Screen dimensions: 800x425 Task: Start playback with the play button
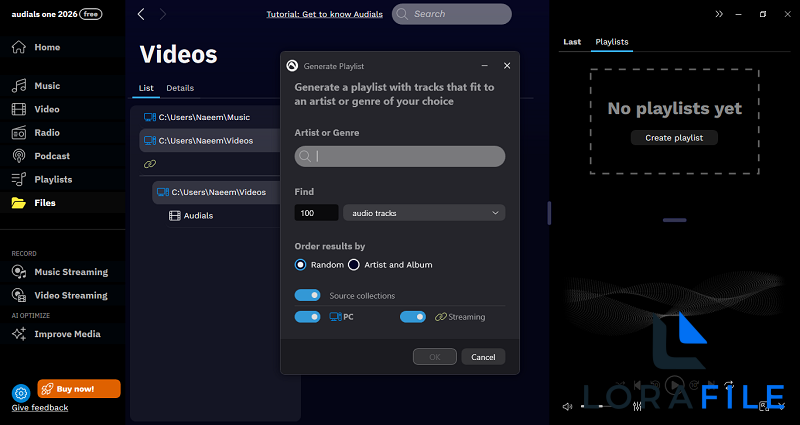[675, 385]
